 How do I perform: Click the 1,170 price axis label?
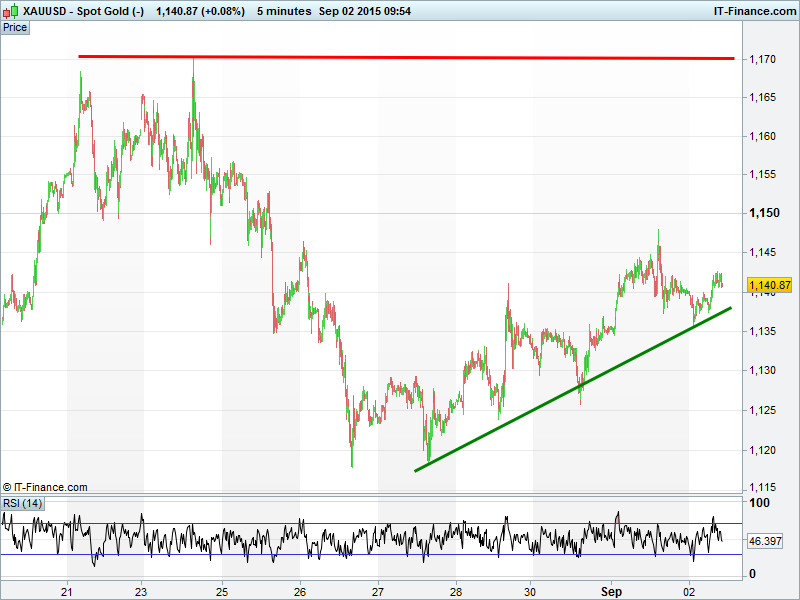point(762,60)
